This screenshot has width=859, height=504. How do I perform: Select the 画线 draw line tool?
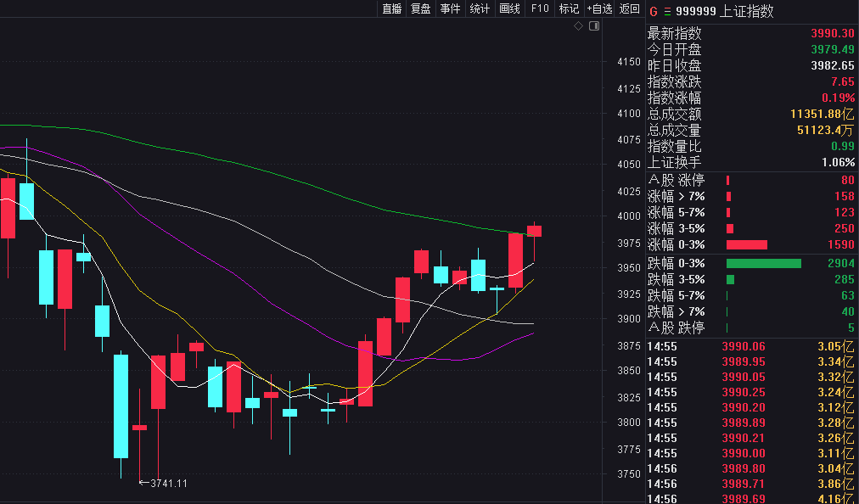[x=509, y=8]
